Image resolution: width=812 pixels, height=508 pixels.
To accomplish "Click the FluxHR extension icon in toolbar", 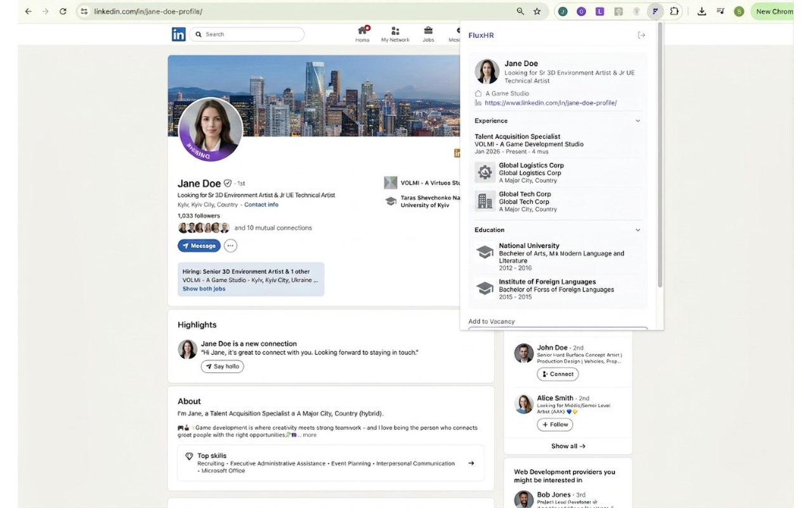I will click(655, 11).
